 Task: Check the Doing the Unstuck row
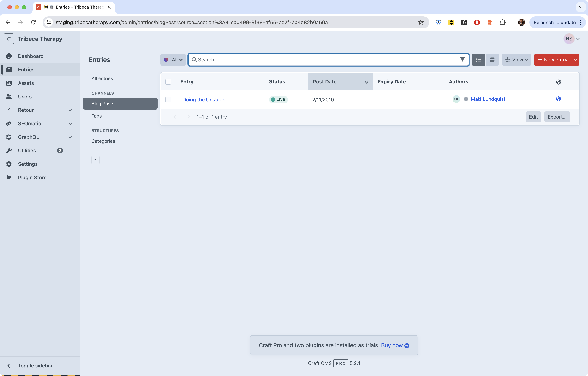pyautogui.click(x=168, y=100)
